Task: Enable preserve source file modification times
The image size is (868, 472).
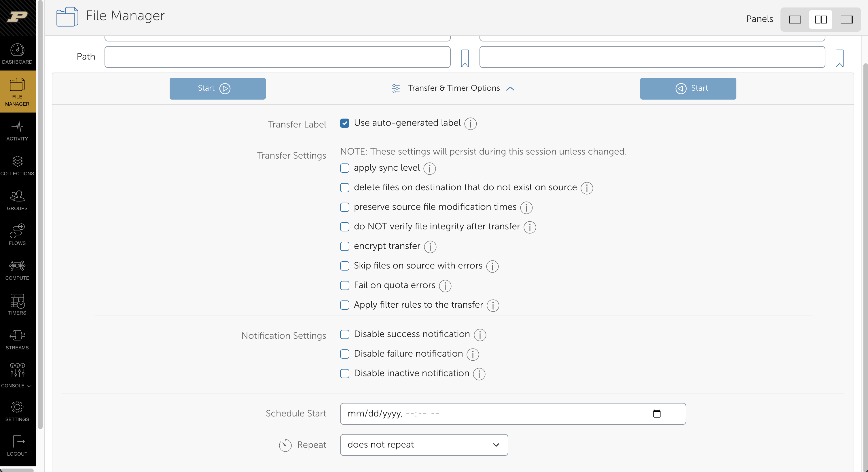Action: (x=345, y=207)
